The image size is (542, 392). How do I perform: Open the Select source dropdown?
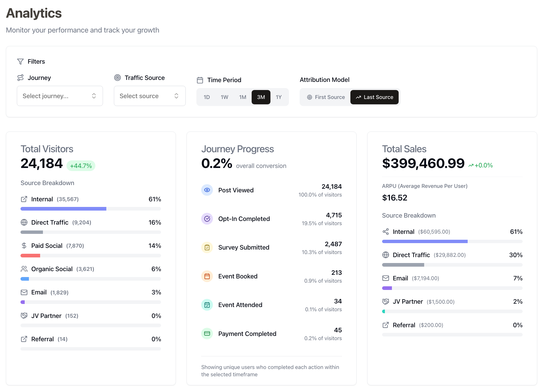click(150, 96)
